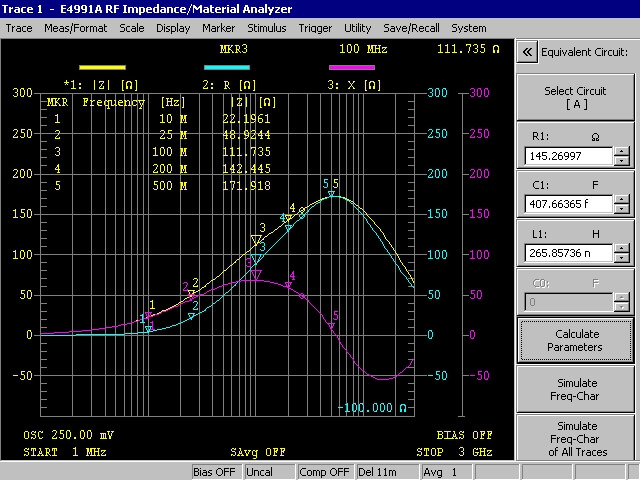Select magenta marker 4 on the X trace

[288, 285]
